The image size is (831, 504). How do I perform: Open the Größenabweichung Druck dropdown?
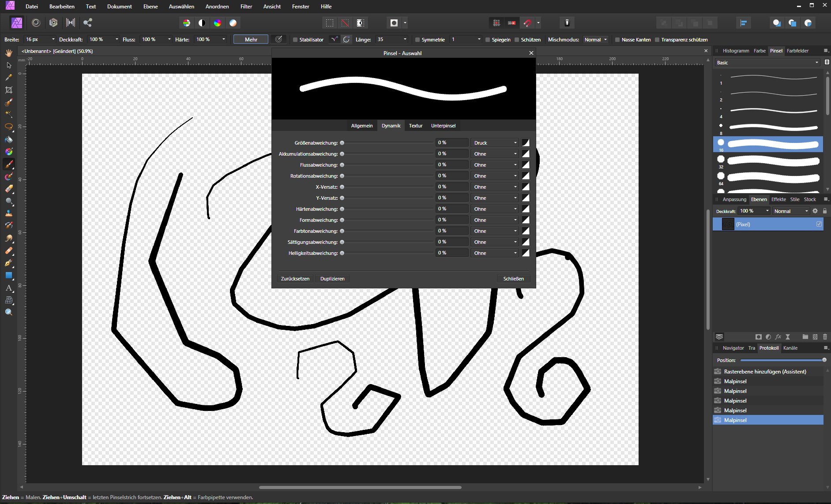pos(495,143)
